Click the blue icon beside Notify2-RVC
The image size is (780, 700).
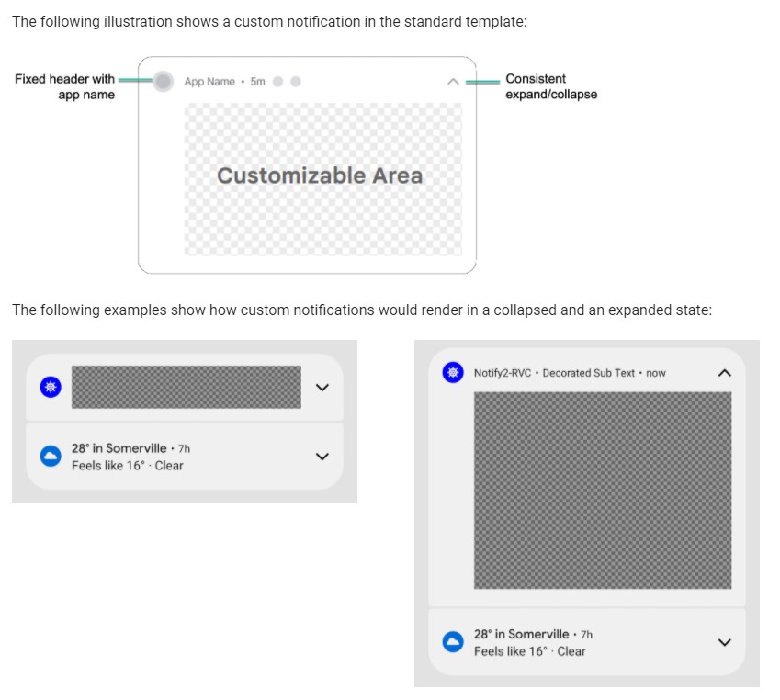click(x=451, y=372)
